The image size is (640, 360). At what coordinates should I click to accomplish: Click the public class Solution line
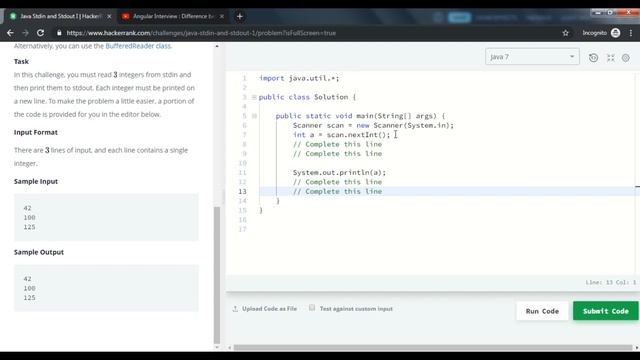coord(307,97)
